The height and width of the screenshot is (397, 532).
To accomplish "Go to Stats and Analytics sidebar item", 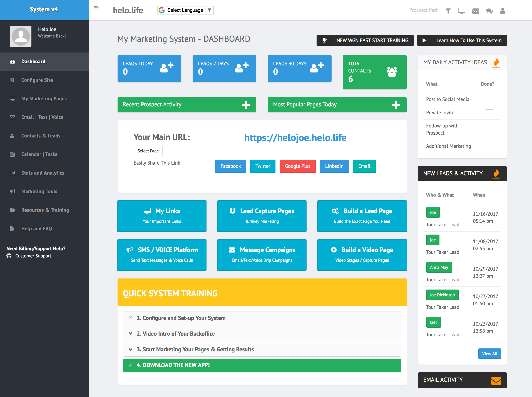I will (x=43, y=173).
